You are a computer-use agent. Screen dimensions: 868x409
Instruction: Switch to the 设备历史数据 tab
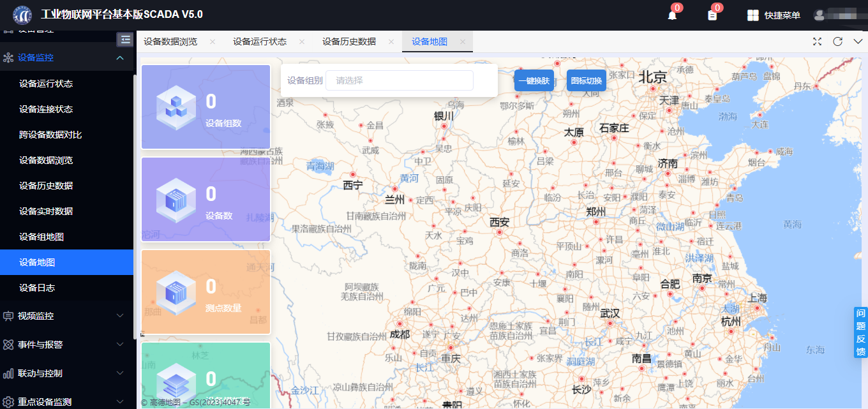coord(349,42)
